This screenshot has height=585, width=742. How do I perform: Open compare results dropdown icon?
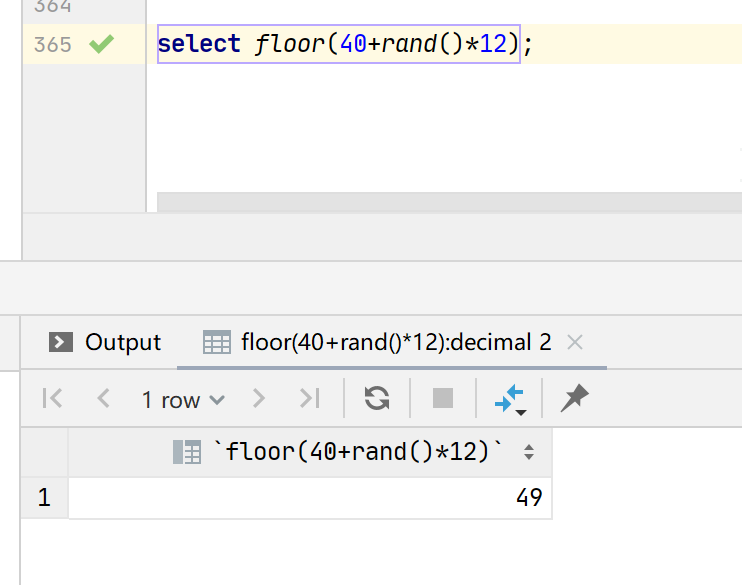click(x=510, y=399)
